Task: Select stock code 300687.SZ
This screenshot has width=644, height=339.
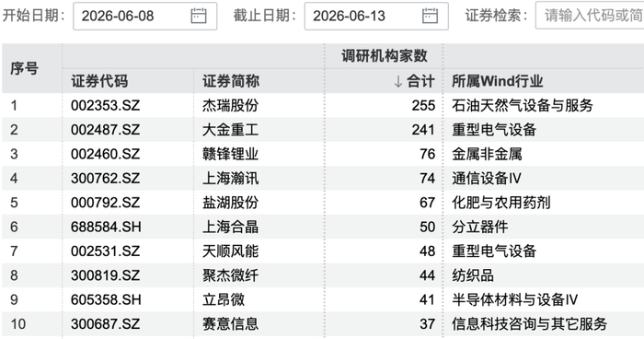Action: (x=105, y=323)
